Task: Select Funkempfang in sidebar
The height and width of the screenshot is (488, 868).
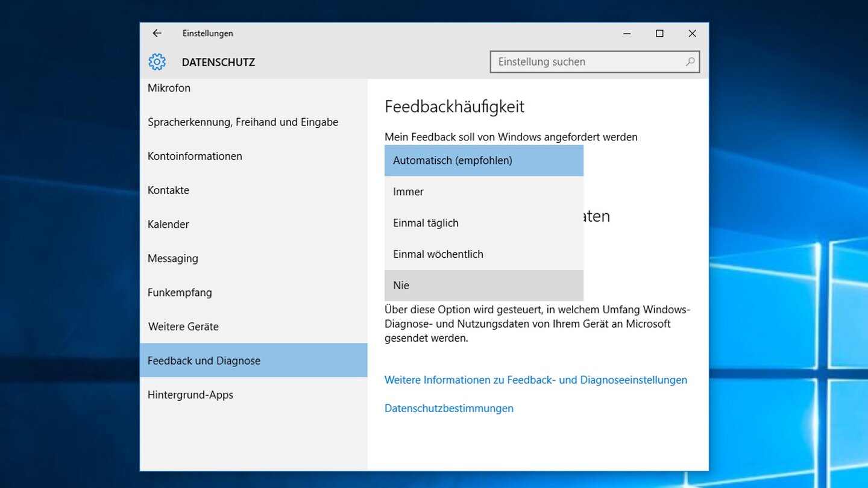Action: tap(254, 292)
